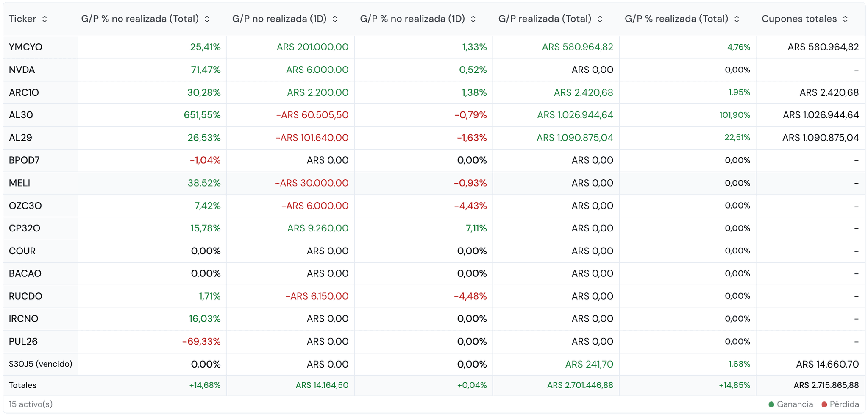Image resolution: width=868 pixels, height=415 pixels.
Task: Click ARS 14.660,70 coupons for S30J5
Action: click(x=827, y=364)
